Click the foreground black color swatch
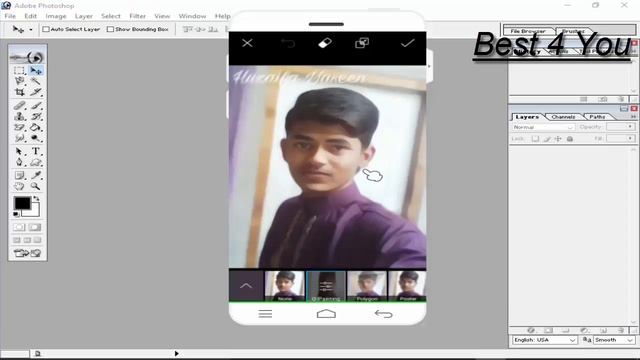640x360 pixels. (22, 203)
